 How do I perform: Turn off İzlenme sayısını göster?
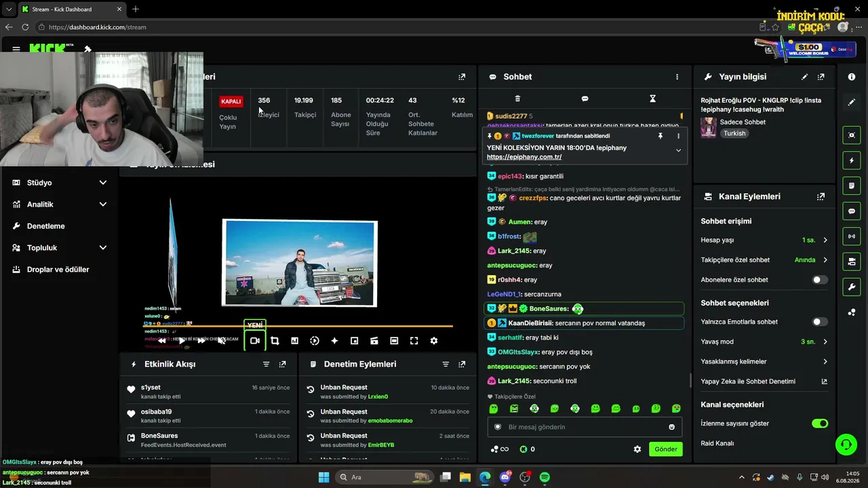pyautogui.click(x=820, y=424)
